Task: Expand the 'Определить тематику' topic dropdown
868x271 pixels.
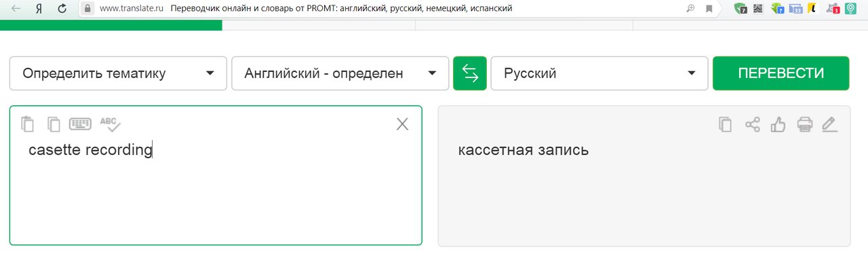Action: point(118,73)
